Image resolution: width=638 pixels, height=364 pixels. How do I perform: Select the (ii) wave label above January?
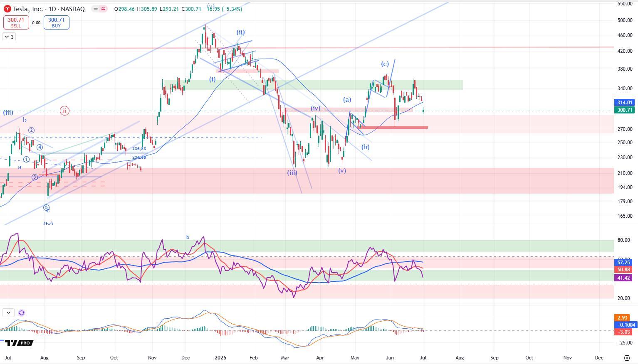click(x=240, y=32)
